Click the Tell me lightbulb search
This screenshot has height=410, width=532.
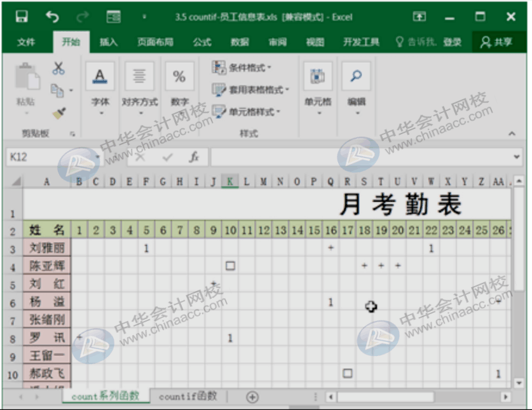click(415, 42)
